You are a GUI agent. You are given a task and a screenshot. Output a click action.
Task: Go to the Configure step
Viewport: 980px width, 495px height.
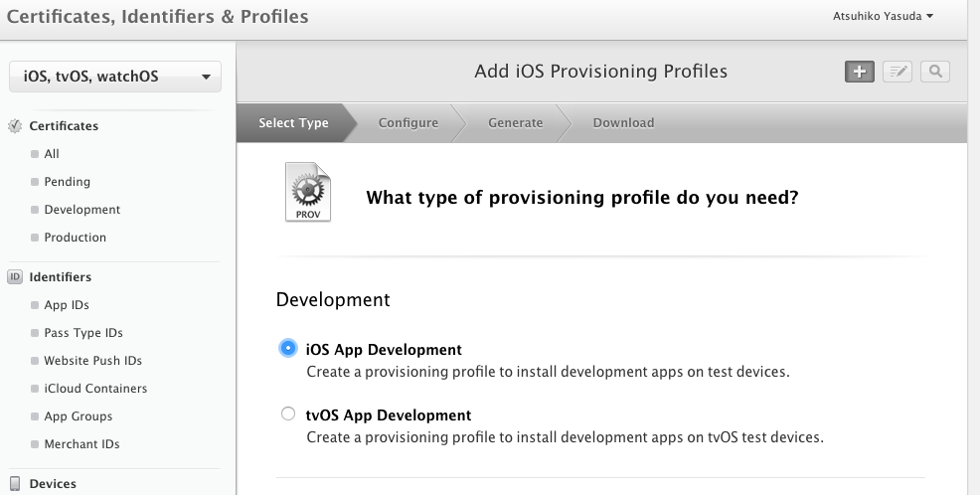[x=408, y=122]
